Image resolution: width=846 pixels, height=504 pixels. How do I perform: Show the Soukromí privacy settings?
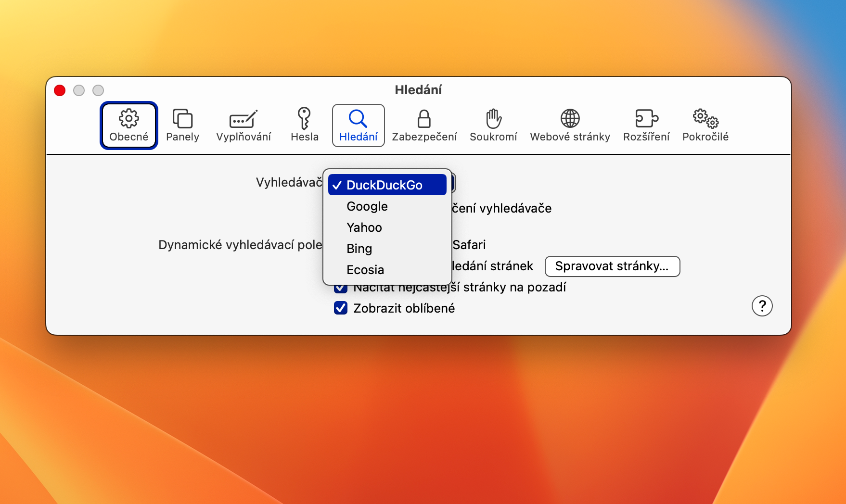pyautogui.click(x=493, y=126)
